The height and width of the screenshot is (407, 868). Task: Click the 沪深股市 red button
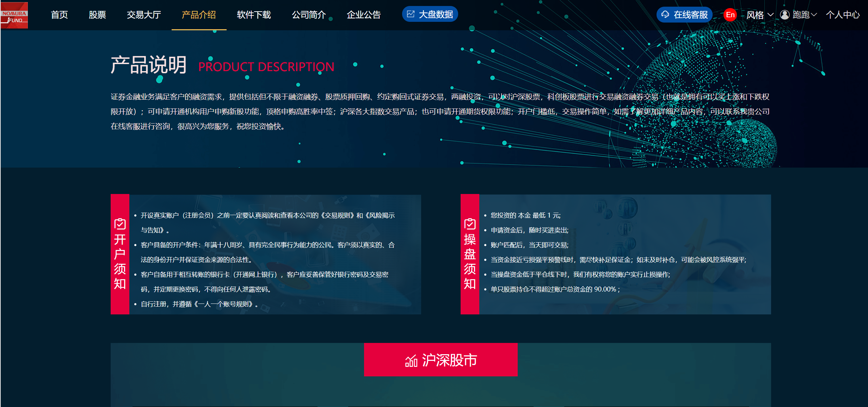(441, 360)
